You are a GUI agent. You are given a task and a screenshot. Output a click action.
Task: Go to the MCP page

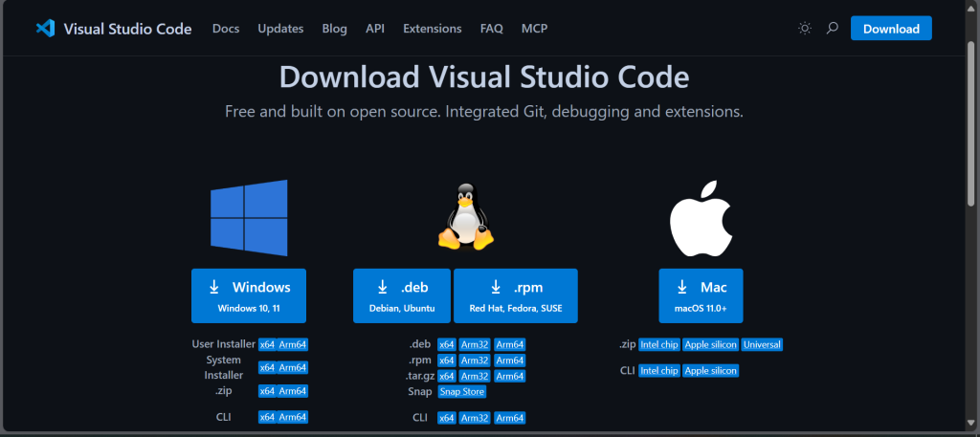pyautogui.click(x=534, y=29)
